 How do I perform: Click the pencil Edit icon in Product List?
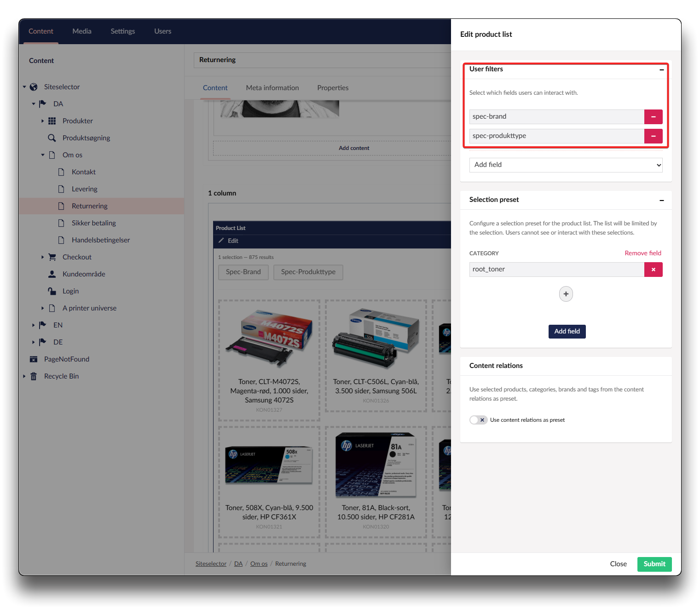[221, 241]
